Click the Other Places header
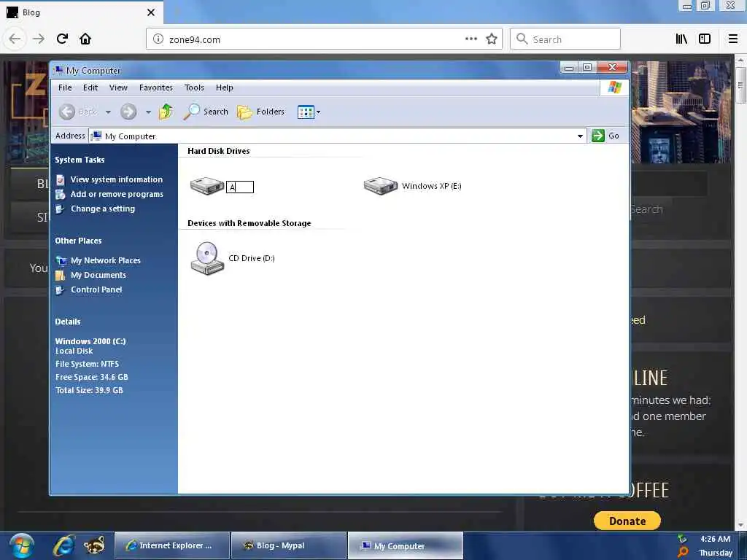 tap(78, 241)
